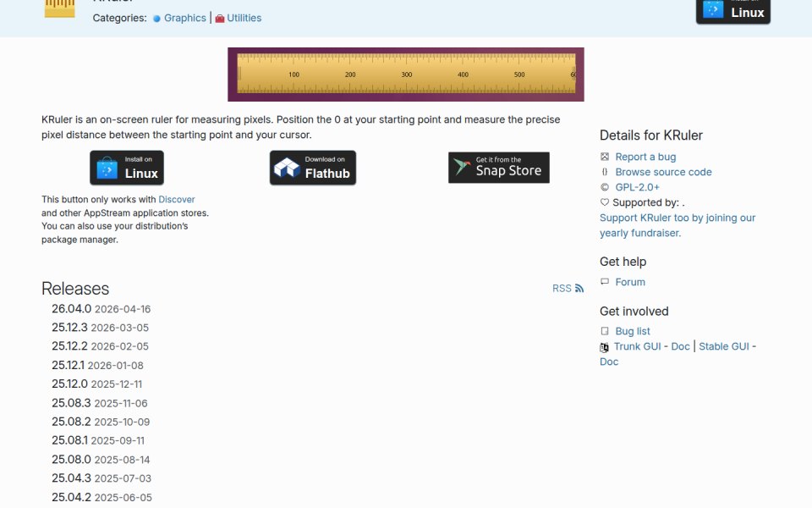This screenshot has height=508, width=812.
Task: Click the translation icon beside Trunk GUI
Action: pyautogui.click(x=604, y=347)
